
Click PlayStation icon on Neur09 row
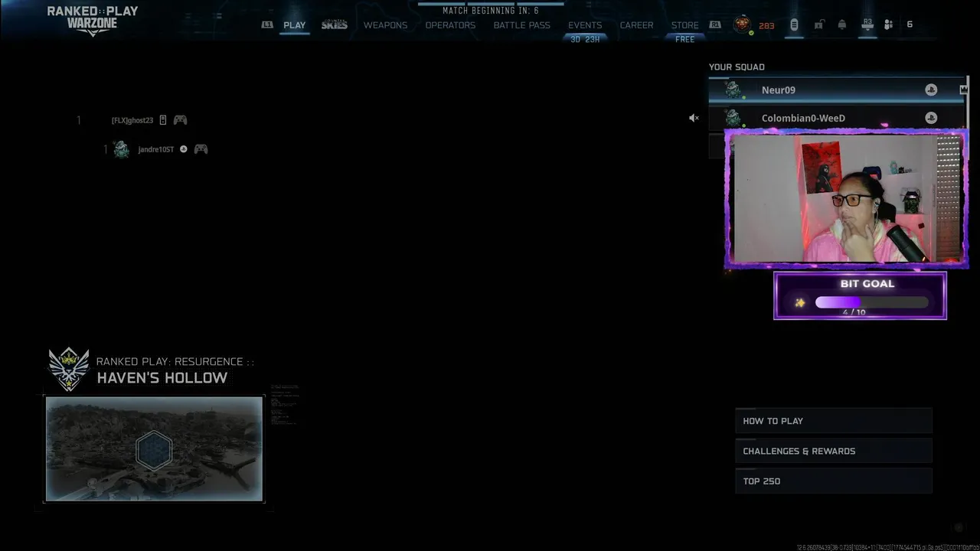tap(931, 90)
